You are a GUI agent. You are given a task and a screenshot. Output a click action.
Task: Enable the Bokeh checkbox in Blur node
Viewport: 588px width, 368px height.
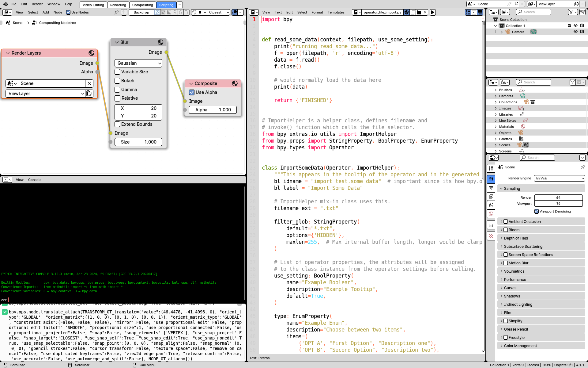117,81
